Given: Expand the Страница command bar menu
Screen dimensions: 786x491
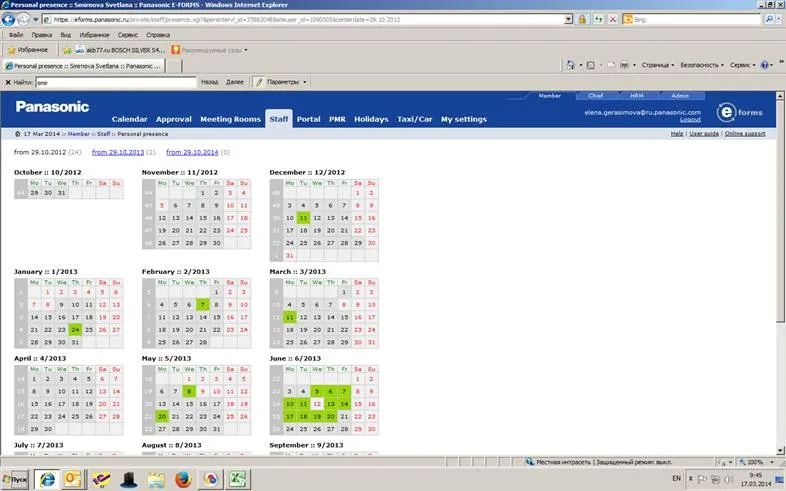Looking at the screenshot, I should tap(658, 65).
